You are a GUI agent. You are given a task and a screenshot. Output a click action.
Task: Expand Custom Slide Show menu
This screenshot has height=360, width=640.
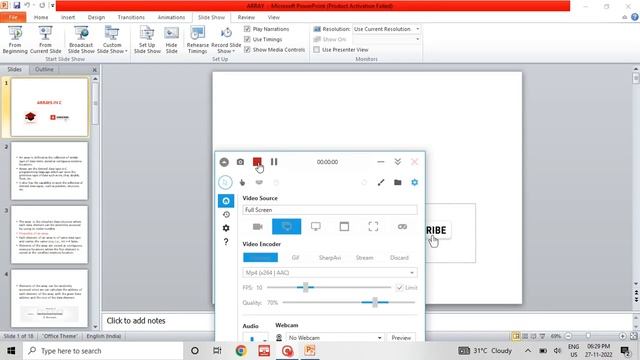(112, 39)
